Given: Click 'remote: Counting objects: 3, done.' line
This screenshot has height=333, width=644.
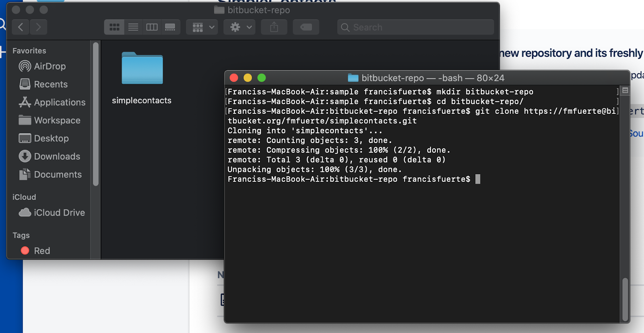Looking at the screenshot, I should tap(310, 140).
